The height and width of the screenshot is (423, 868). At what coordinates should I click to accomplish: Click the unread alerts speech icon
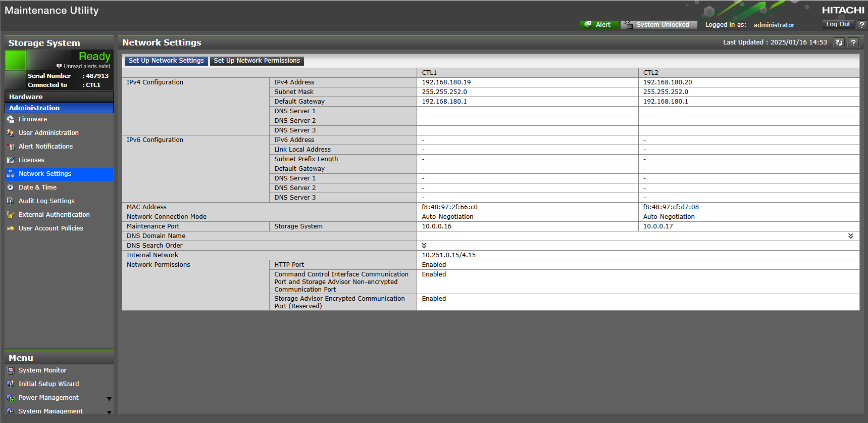coord(59,66)
